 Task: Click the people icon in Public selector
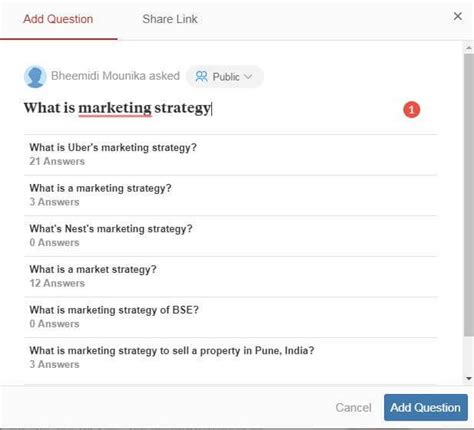click(201, 76)
